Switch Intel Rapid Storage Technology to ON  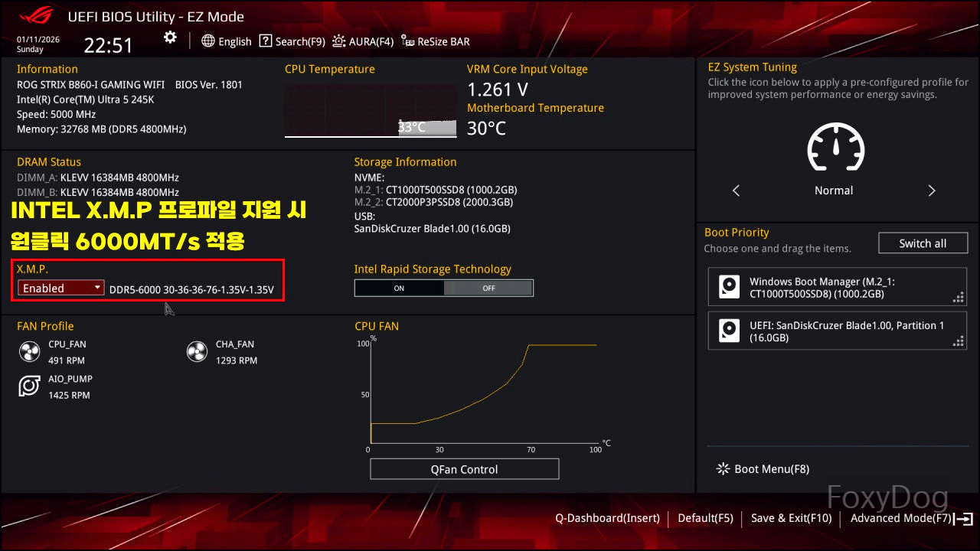[399, 289]
